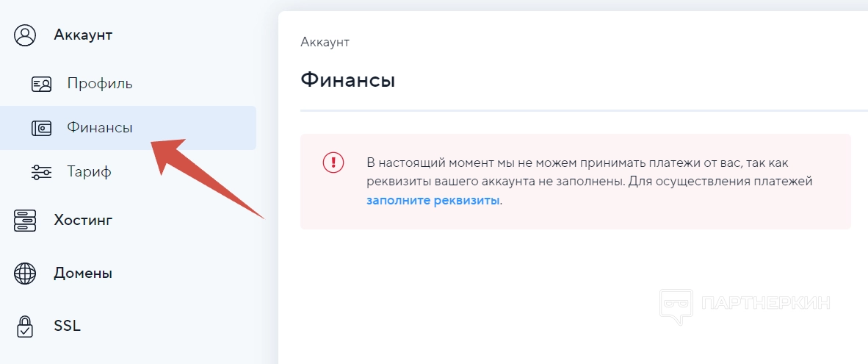Go to the Тариф sidebar item
The width and height of the screenshot is (868, 364).
[x=89, y=172]
